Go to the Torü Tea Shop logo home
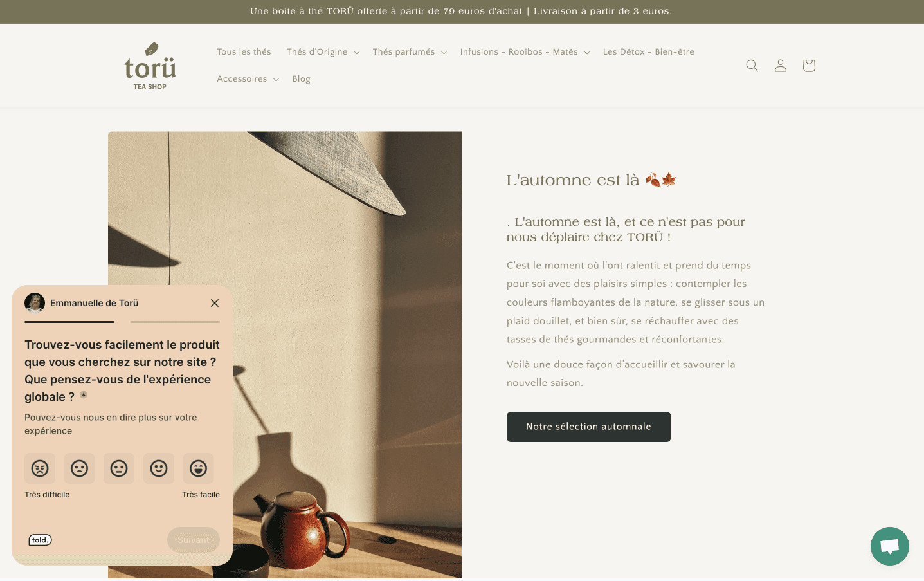 click(x=150, y=66)
